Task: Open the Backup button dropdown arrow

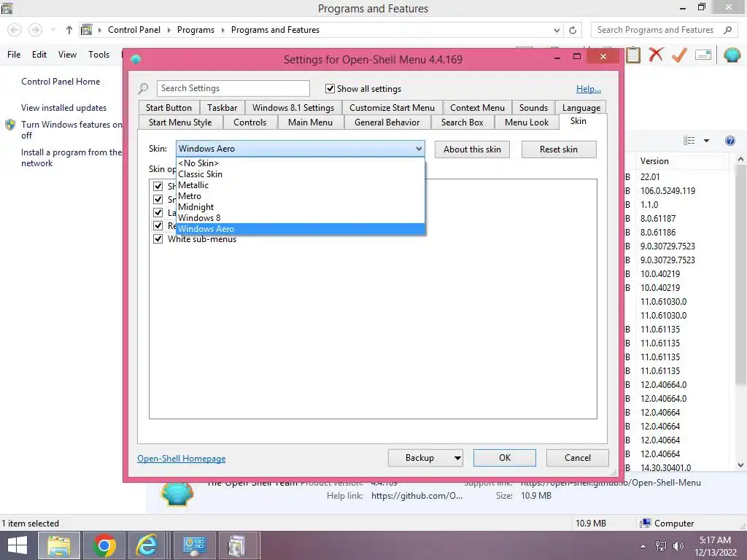Action: click(457, 458)
